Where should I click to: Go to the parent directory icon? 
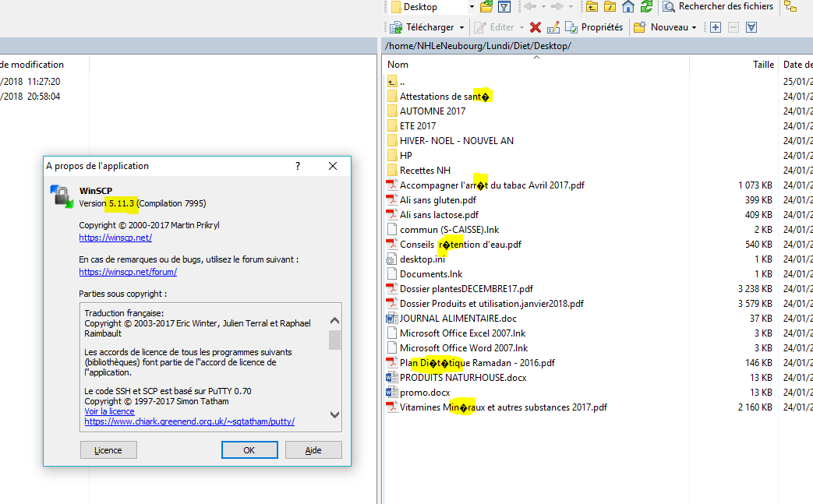pyautogui.click(x=592, y=7)
